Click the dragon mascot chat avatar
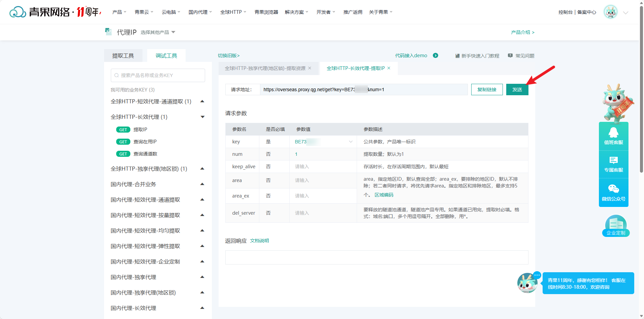This screenshot has height=319, width=644. [x=527, y=283]
